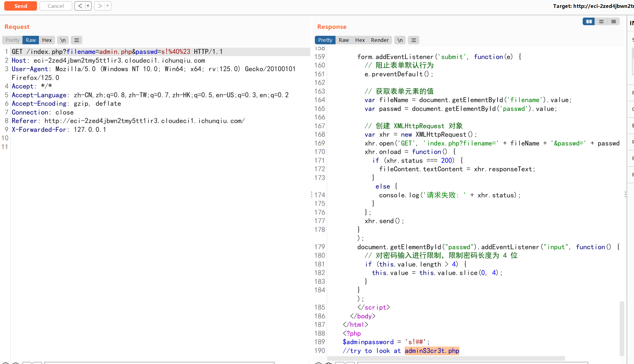Toggle \n non-printable chars in Response
634x364 pixels.
400,40
